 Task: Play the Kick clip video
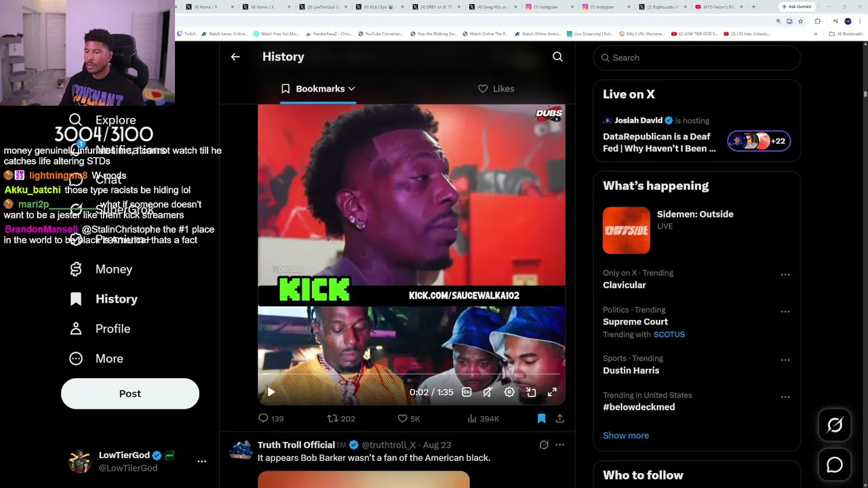coord(271,392)
